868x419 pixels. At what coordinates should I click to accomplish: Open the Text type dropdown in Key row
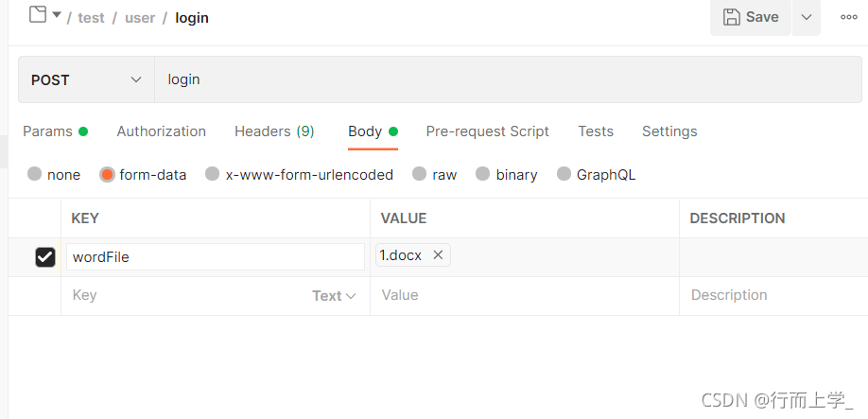click(334, 296)
